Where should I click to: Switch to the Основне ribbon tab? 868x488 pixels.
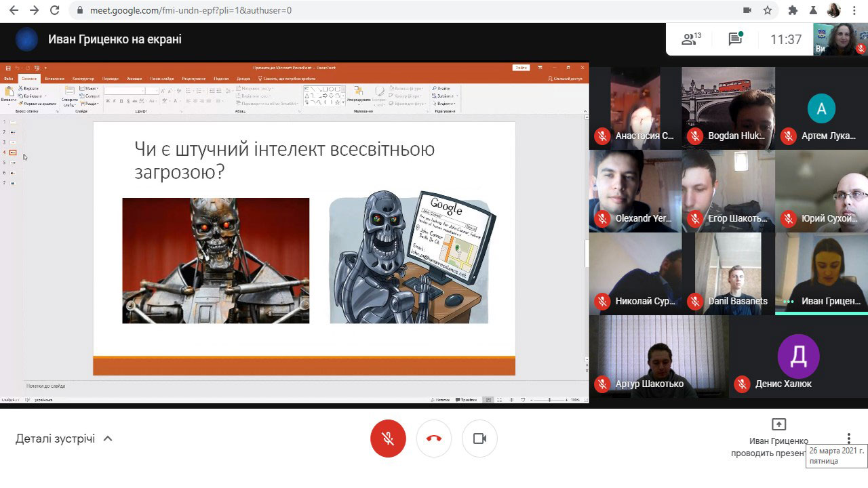[29, 79]
